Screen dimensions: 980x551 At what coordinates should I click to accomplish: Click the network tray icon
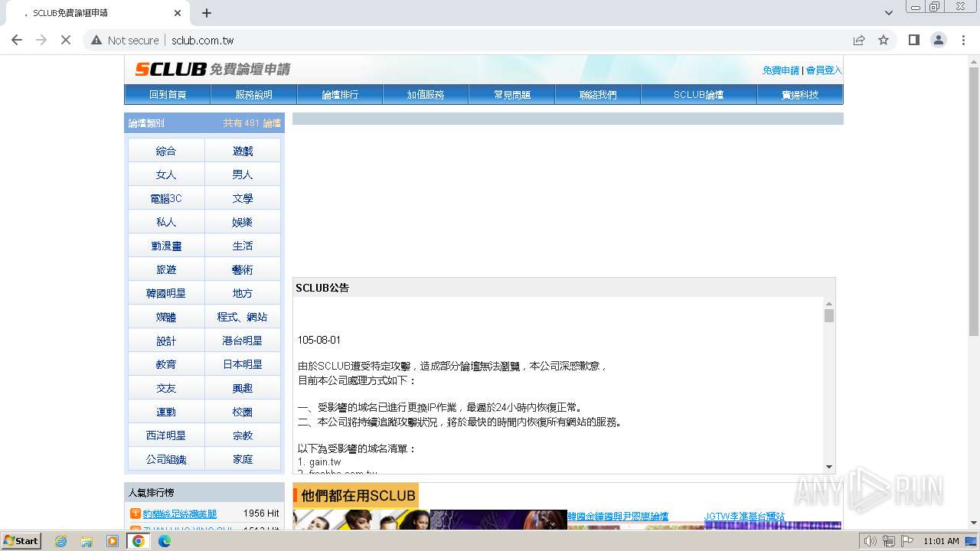click(889, 541)
